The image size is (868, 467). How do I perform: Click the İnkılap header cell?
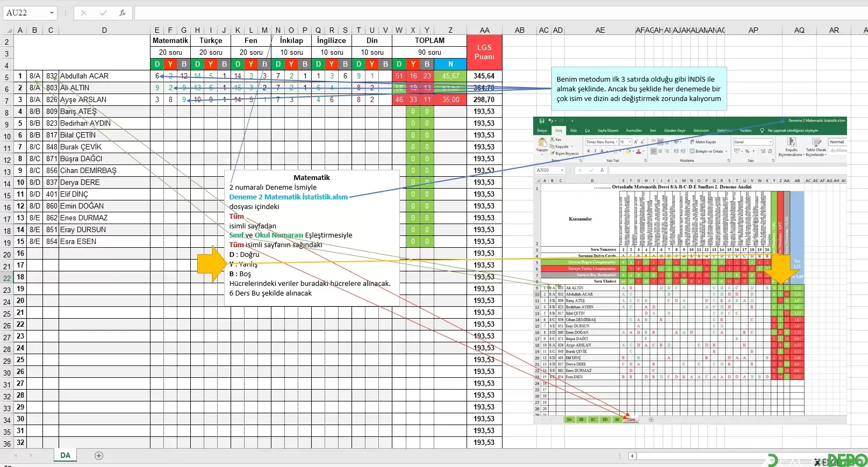(291, 41)
